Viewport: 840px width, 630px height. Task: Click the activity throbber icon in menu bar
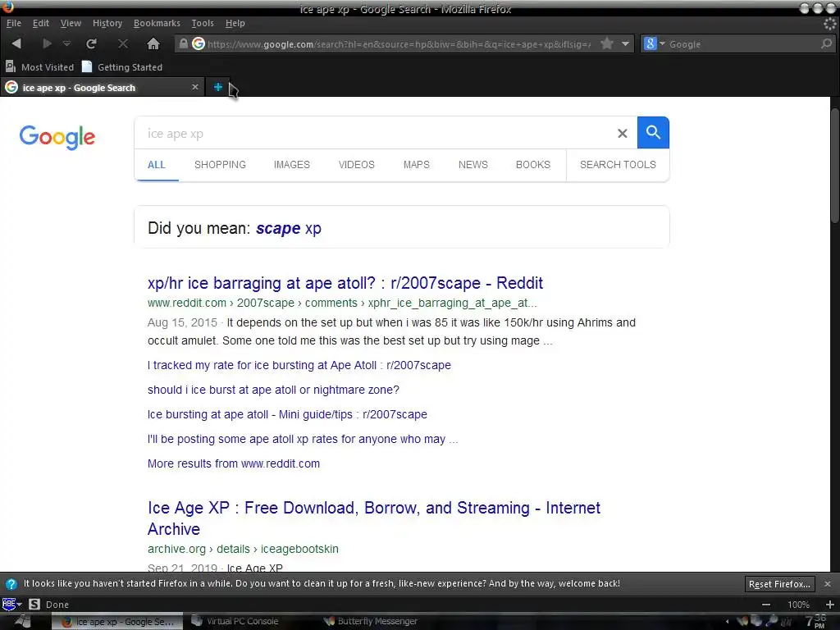pyautogui.click(x=829, y=23)
